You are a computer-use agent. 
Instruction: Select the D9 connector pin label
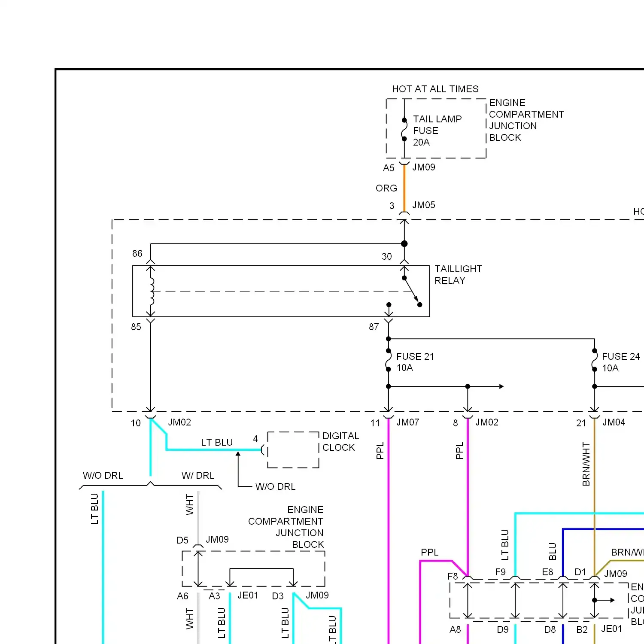point(503,629)
